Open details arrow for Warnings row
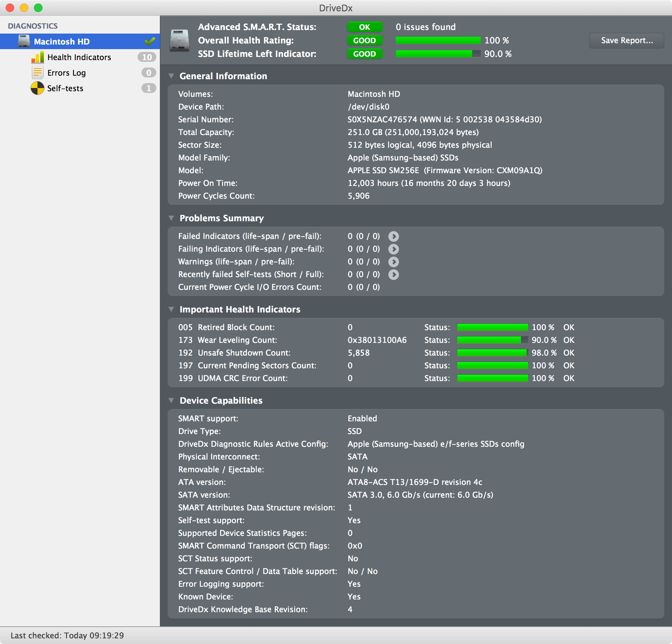672x644 pixels. pos(393,262)
